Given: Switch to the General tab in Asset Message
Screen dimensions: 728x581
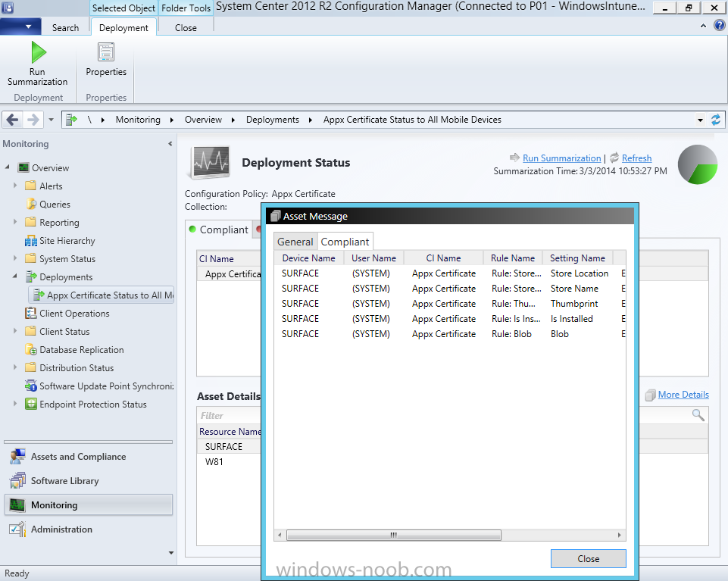Looking at the screenshot, I should pyautogui.click(x=295, y=242).
